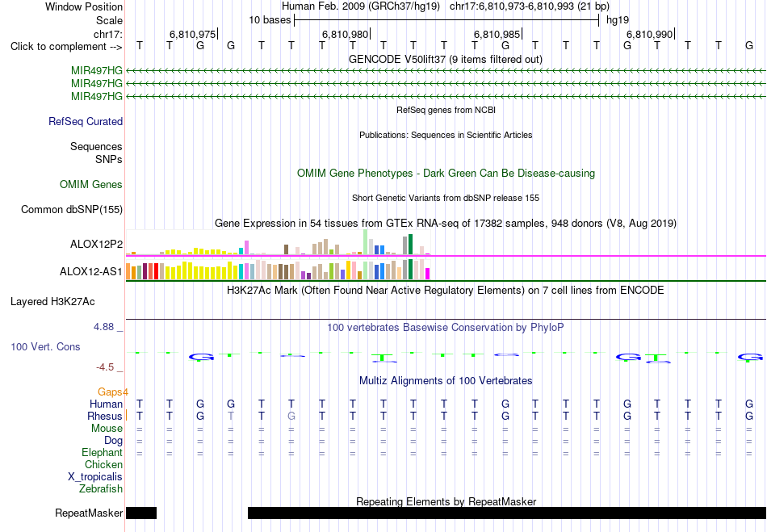Click the GTEx Gene Expression track title
Screen dimensions: 767x532
tap(446, 224)
